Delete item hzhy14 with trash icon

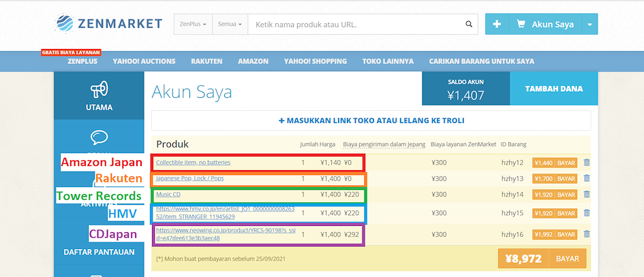(x=587, y=194)
